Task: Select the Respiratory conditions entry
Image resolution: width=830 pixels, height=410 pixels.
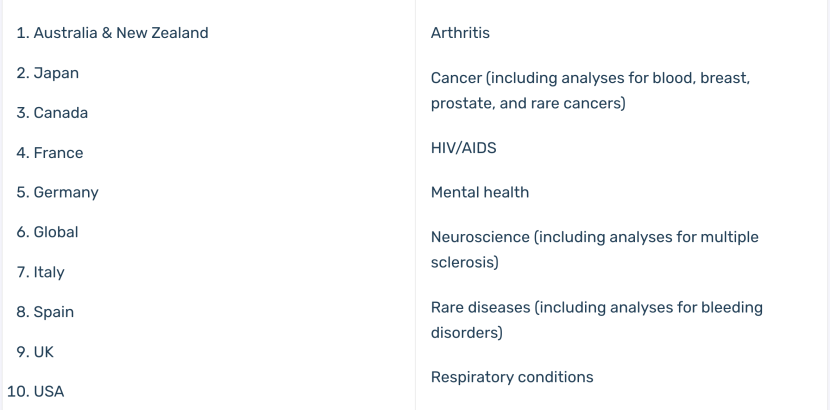Action: tap(512, 377)
